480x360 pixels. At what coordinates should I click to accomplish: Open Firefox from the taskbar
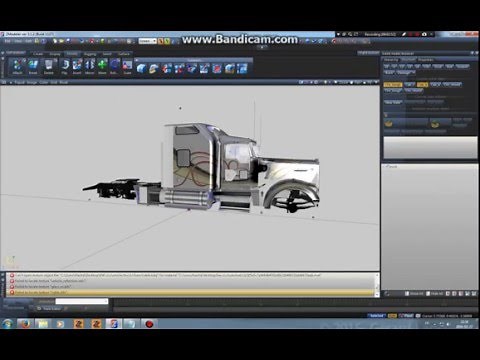[25, 324]
